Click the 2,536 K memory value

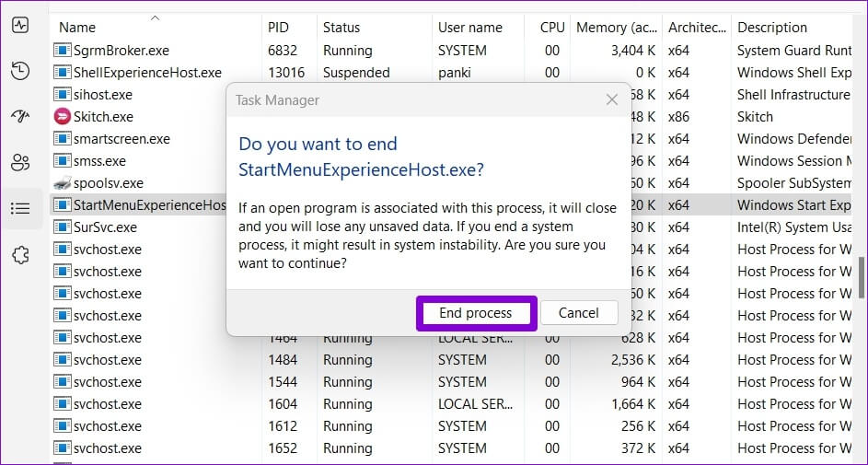point(633,360)
